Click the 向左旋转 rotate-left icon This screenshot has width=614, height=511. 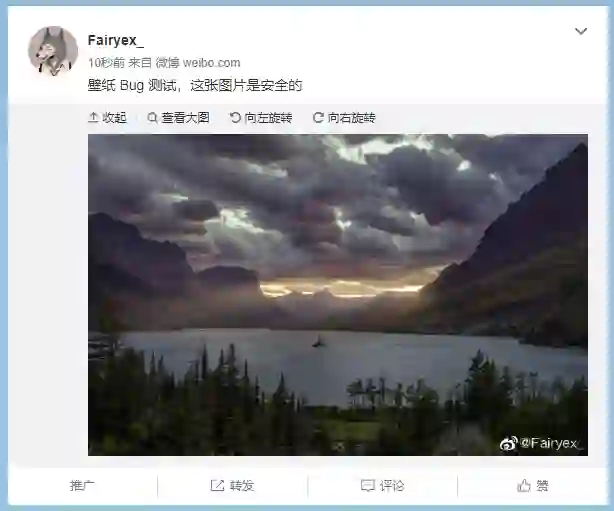coord(235,117)
